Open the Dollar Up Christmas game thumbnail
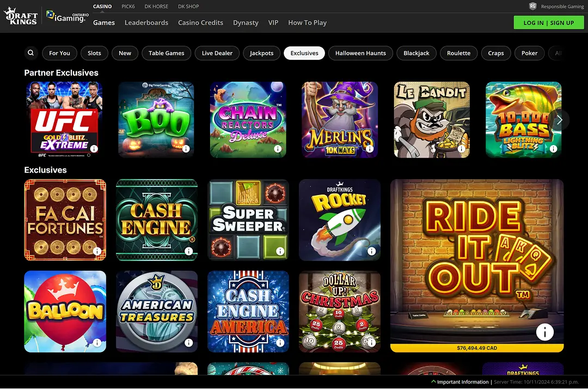Screen dimensions: 588x389 [x=340, y=311]
